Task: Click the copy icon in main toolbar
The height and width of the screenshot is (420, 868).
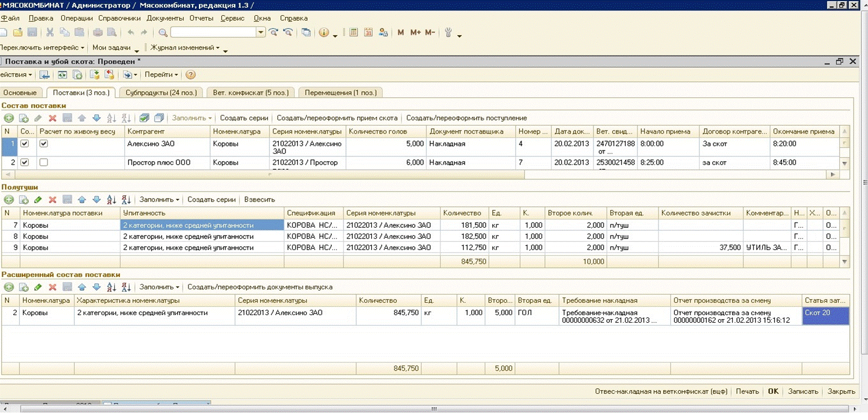Action: pyautogui.click(x=65, y=33)
